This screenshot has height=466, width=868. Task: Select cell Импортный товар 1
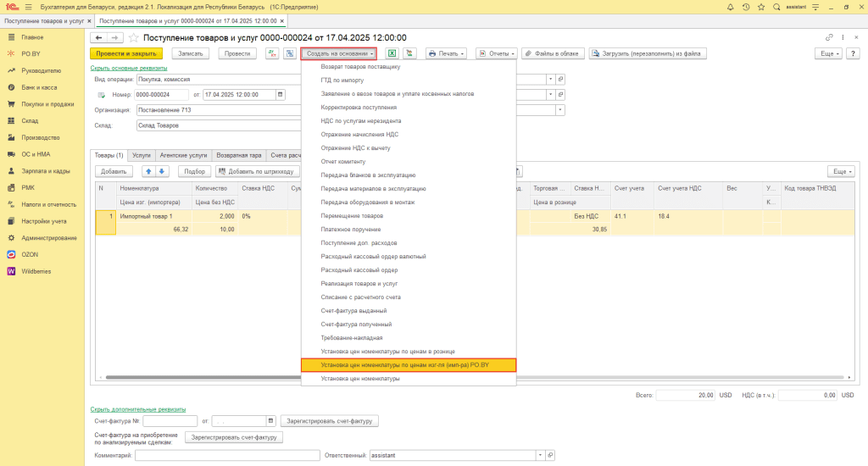[x=154, y=216]
